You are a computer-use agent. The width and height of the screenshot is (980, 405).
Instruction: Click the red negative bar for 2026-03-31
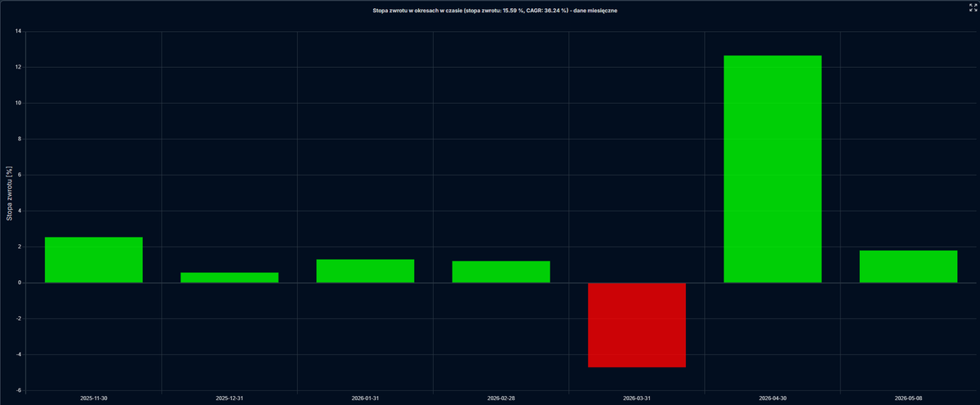tap(637, 325)
